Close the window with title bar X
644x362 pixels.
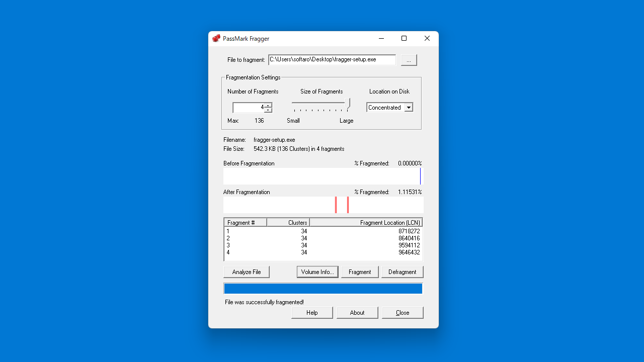[x=427, y=38]
